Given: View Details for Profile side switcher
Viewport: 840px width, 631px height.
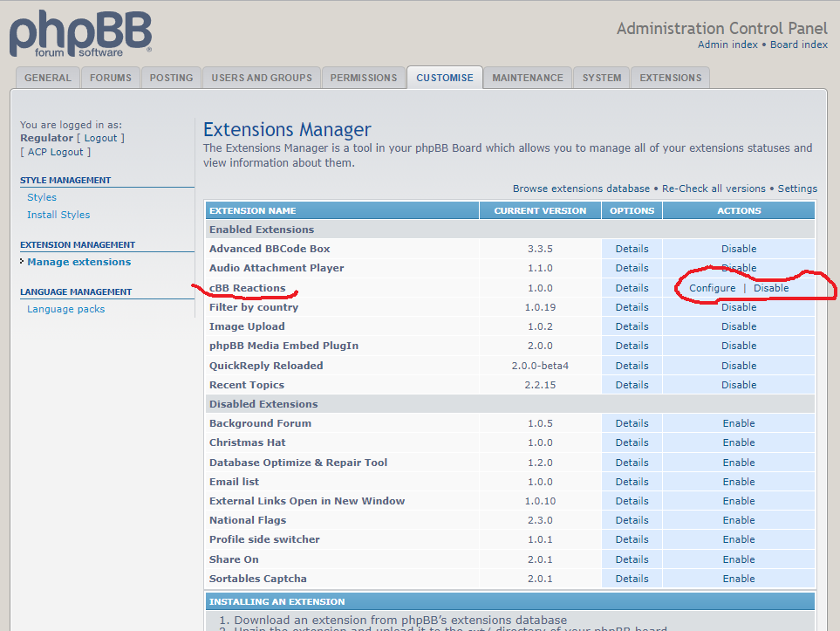Looking at the screenshot, I should (632, 540).
